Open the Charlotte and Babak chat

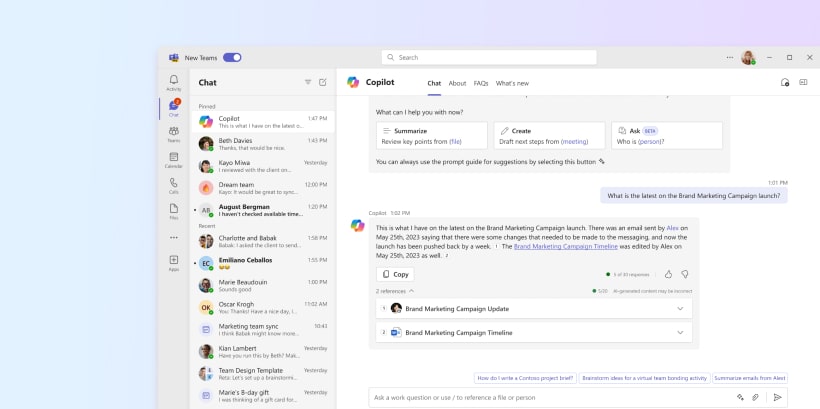click(263, 241)
